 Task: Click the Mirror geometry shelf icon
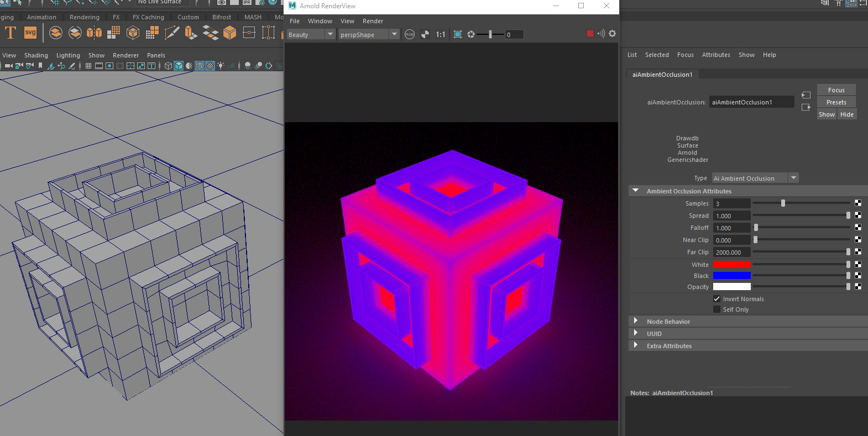pos(95,33)
